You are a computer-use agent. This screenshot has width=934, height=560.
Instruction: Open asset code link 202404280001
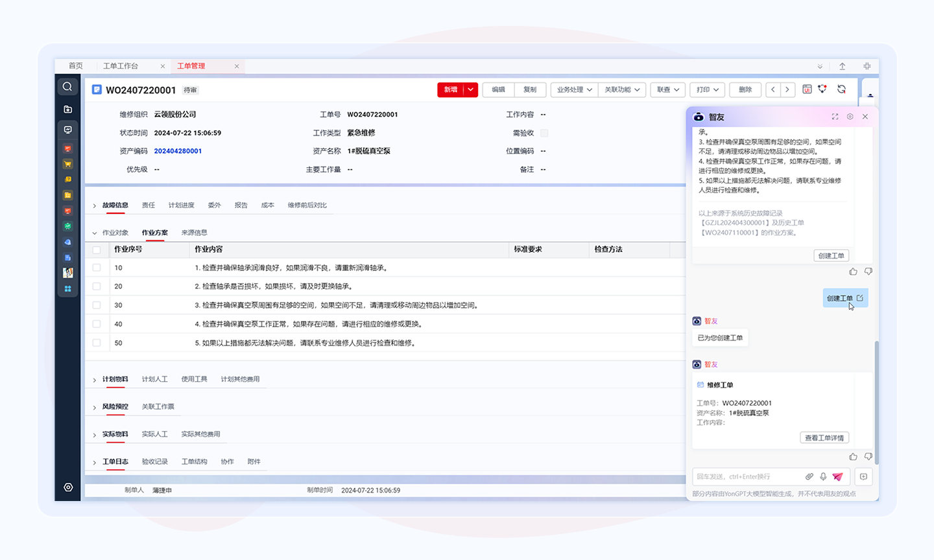pos(178,151)
